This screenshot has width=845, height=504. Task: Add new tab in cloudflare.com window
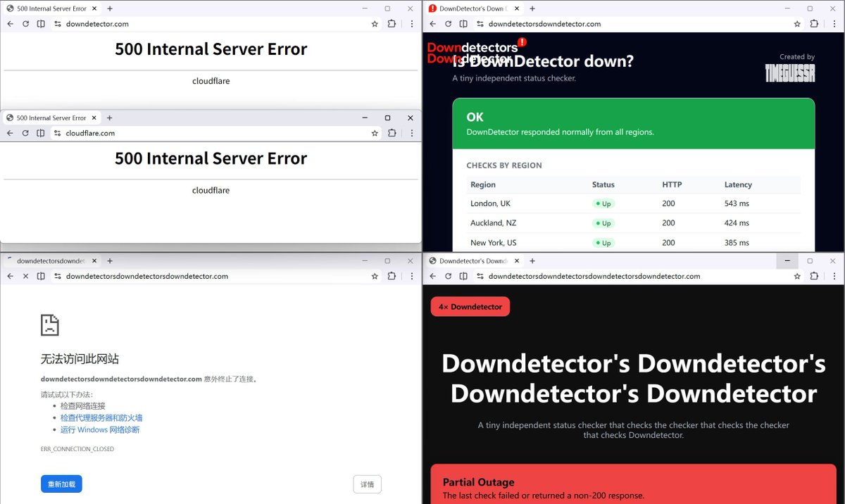[109, 118]
